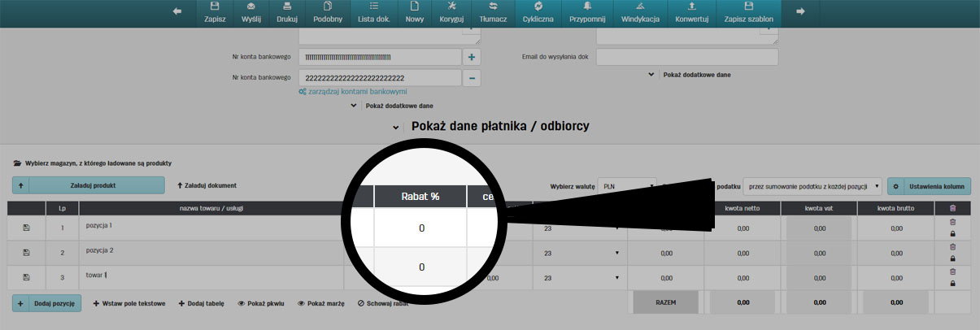Hide discount column with Schowaj rabat
The height and width of the screenshot is (330, 980).
pyautogui.click(x=383, y=303)
